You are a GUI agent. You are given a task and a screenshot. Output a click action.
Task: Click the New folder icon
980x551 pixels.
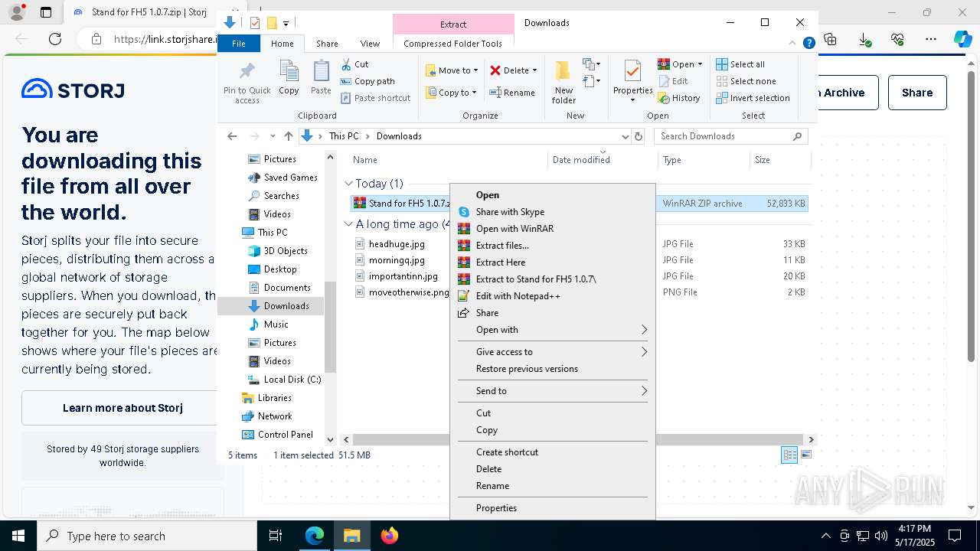point(563,71)
